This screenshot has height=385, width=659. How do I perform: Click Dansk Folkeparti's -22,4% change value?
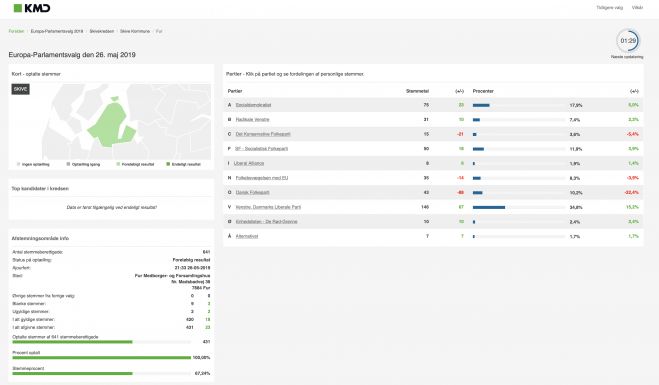[631, 192]
